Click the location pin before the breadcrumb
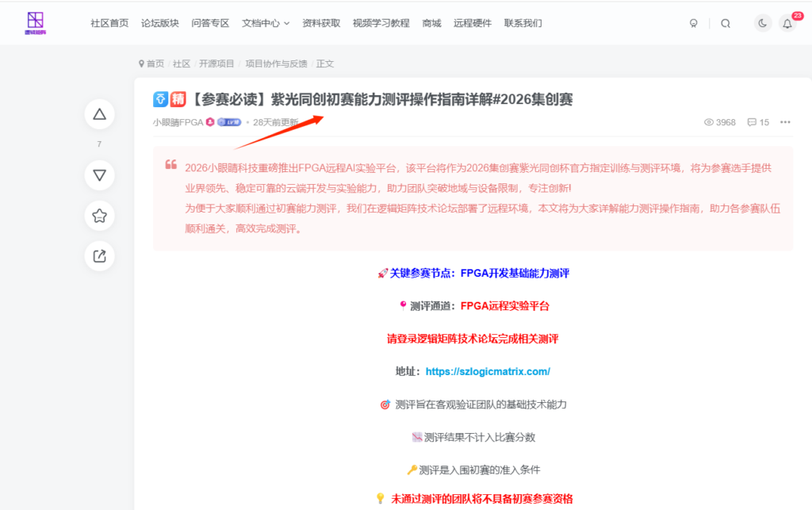The width and height of the screenshot is (812, 510). coord(140,63)
